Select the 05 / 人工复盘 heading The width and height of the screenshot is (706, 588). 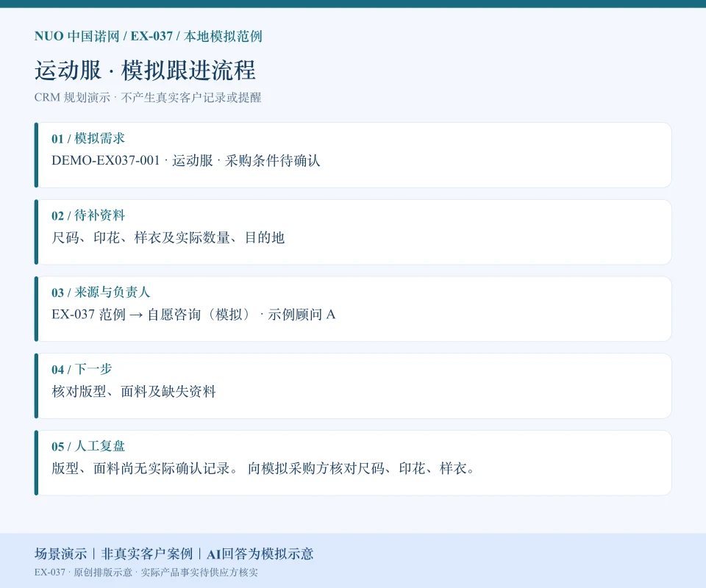(88, 446)
